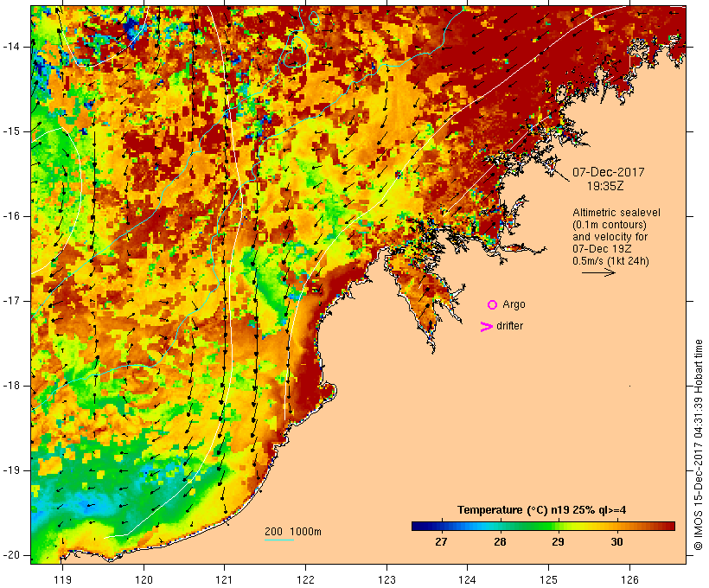
Task: Click the latitude axis label '-17'
Action: 12,301
